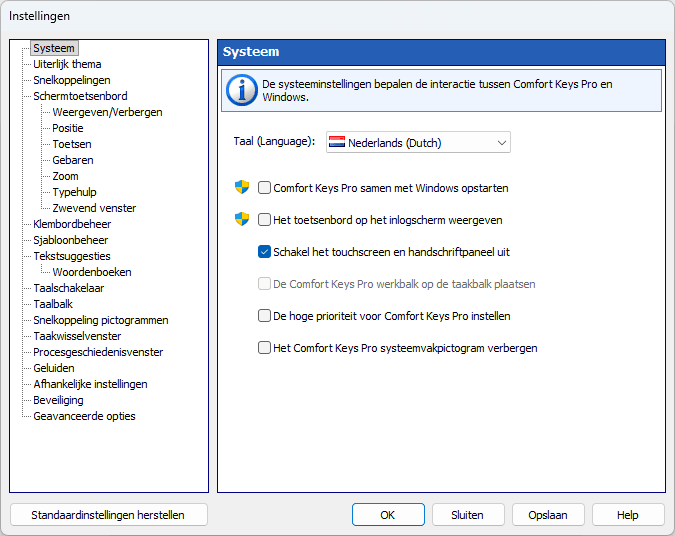Select Afhankelijke instellingen in the tree

90,384
